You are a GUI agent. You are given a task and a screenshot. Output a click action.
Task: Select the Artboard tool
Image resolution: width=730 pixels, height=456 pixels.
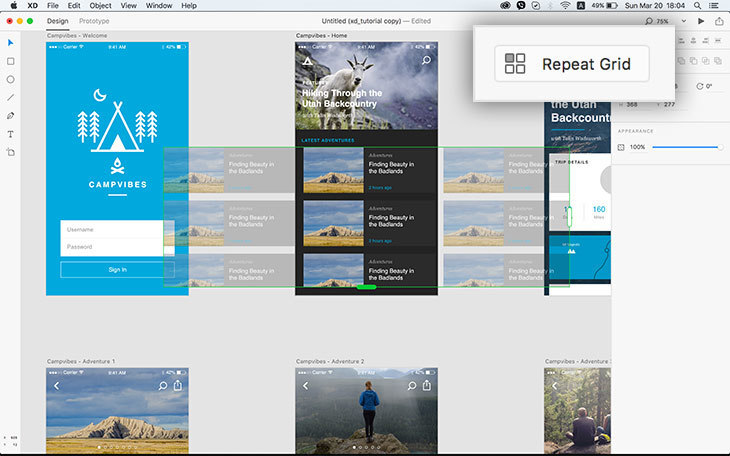point(11,152)
